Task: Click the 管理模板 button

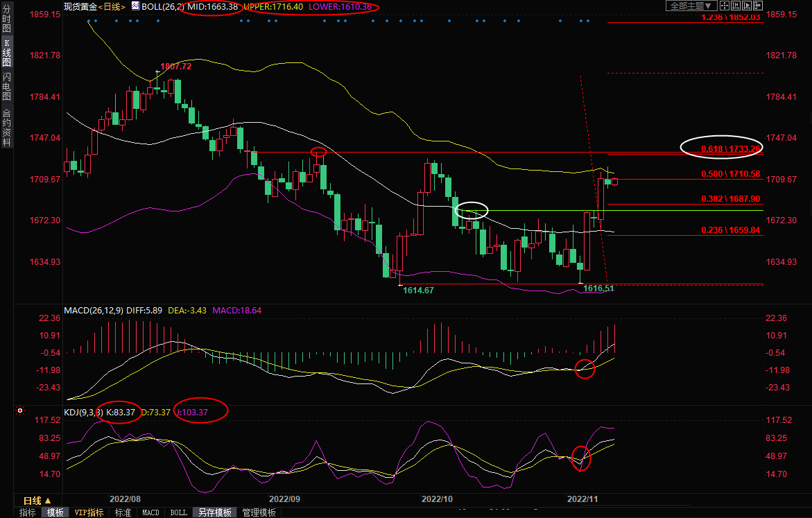Action: (x=259, y=512)
